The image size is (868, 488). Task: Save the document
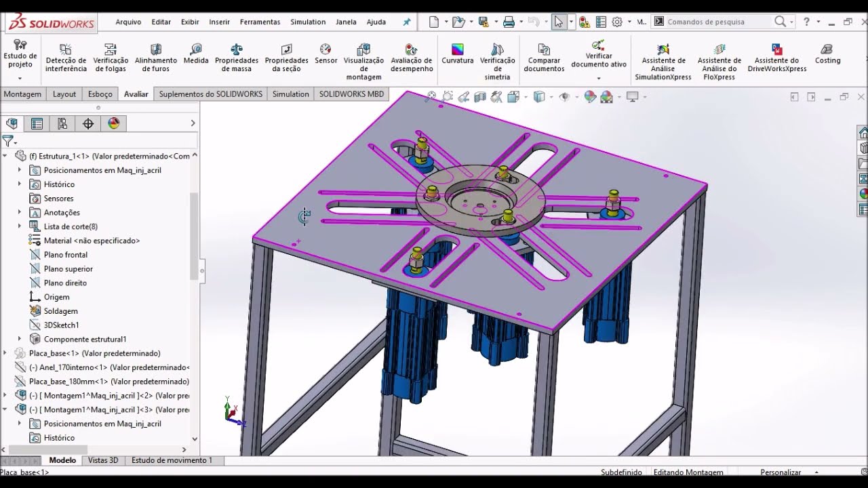pyautogui.click(x=483, y=22)
